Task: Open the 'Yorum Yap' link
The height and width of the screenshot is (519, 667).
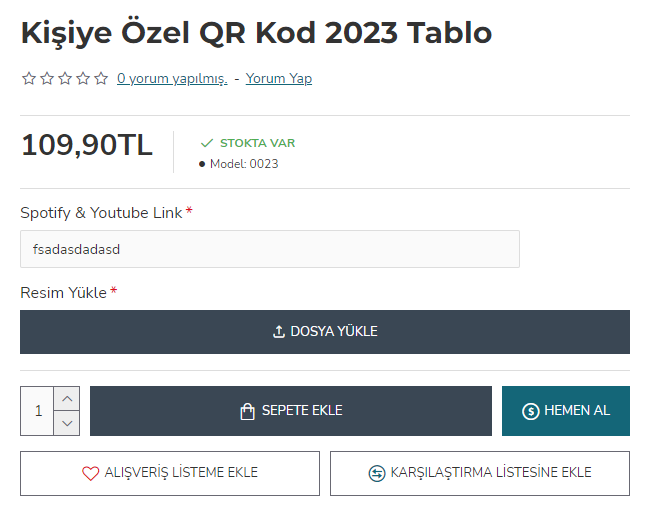Action: [x=279, y=79]
